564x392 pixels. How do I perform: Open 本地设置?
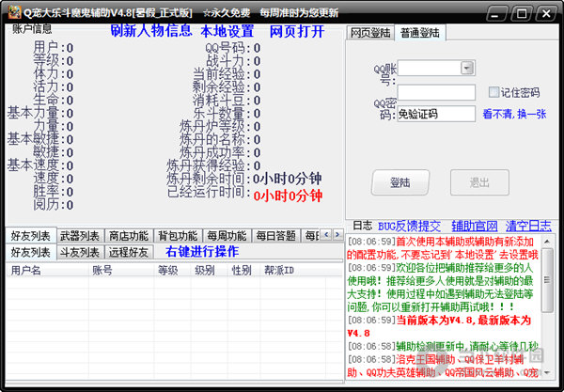click(x=227, y=31)
